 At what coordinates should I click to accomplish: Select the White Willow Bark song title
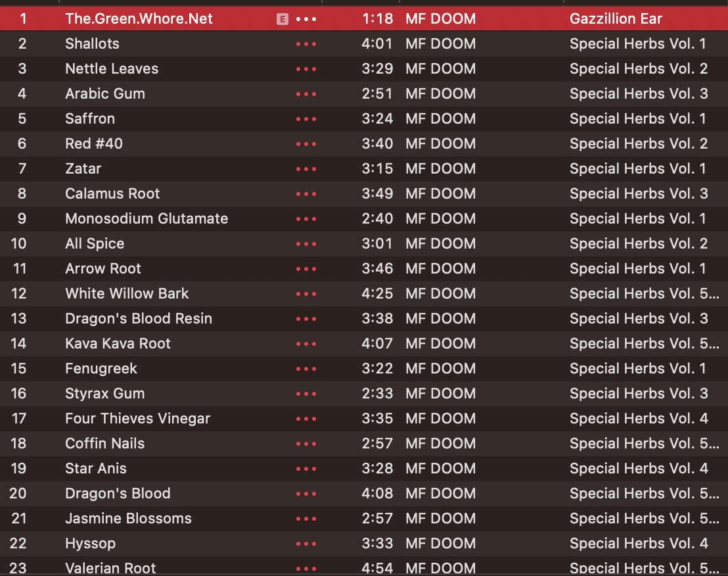(127, 293)
